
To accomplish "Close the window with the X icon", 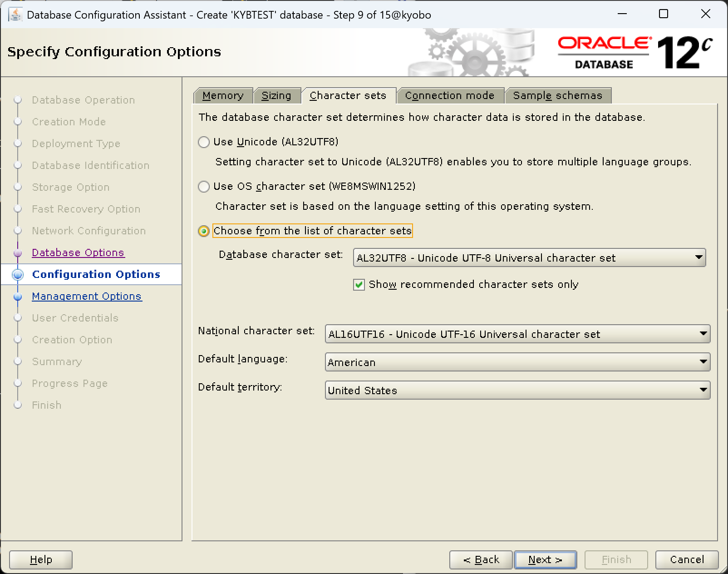I will click(706, 14).
